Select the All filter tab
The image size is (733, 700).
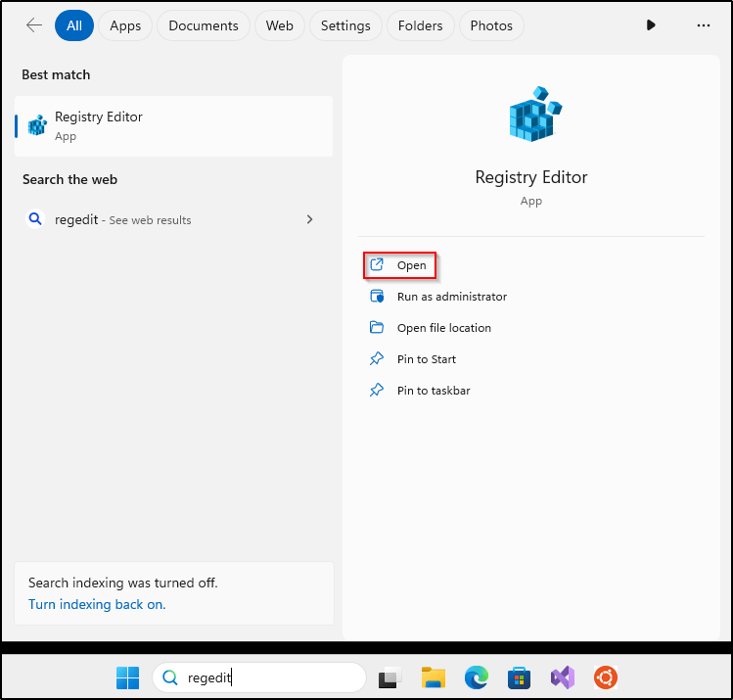tap(74, 25)
